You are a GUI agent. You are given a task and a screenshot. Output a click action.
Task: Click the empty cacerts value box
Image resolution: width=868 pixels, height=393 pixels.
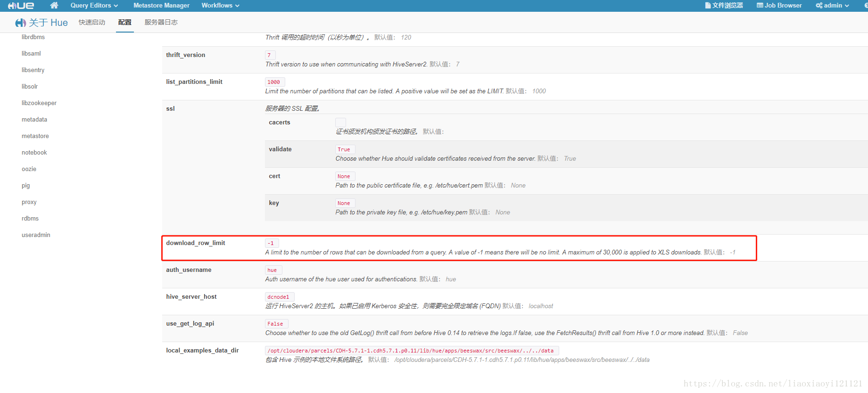pos(340,123)
